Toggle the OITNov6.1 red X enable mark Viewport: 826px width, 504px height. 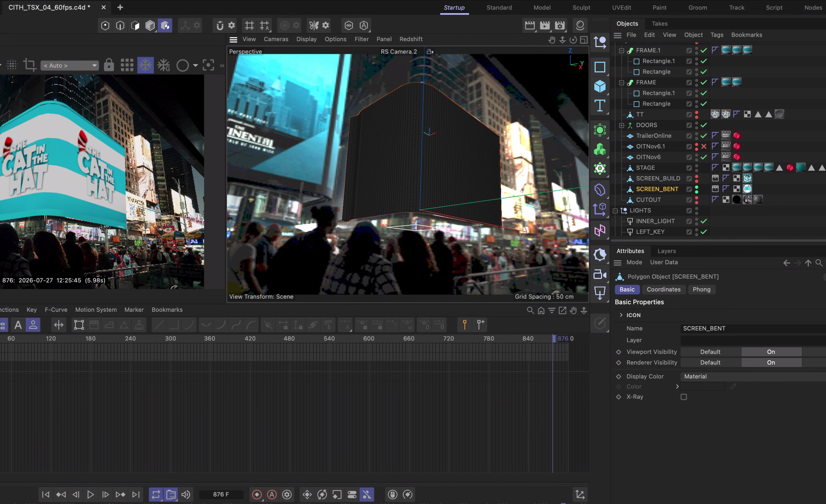point(704,146)
